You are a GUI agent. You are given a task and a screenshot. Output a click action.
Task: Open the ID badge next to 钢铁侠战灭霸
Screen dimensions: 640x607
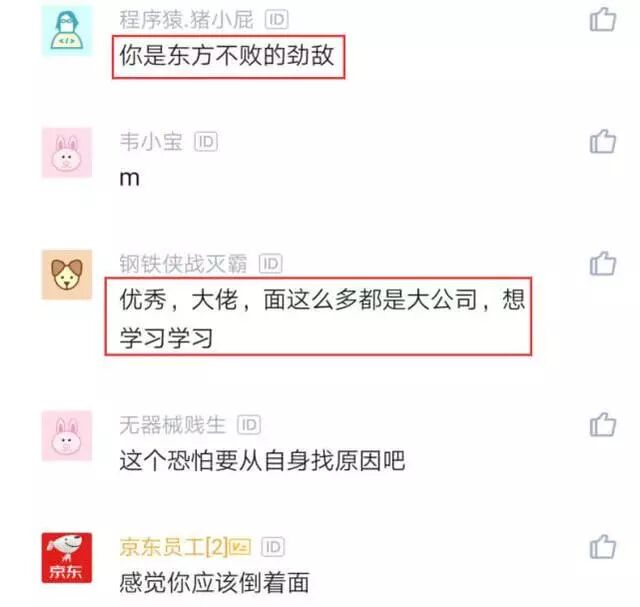coord(271,264)
